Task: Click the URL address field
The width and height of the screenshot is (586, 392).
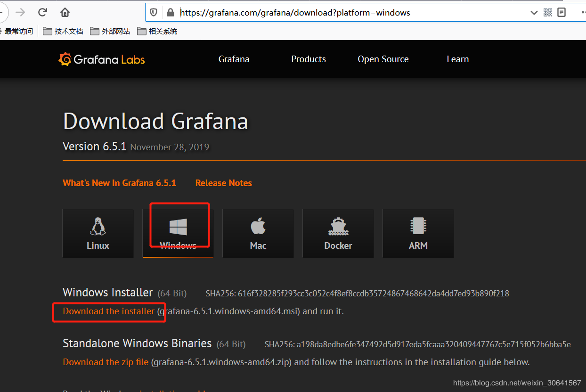Action: click(x=351, y=13)
